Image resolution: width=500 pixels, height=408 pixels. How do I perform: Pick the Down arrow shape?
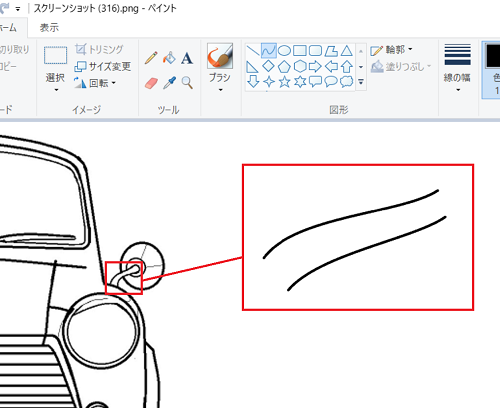point(253,81)
